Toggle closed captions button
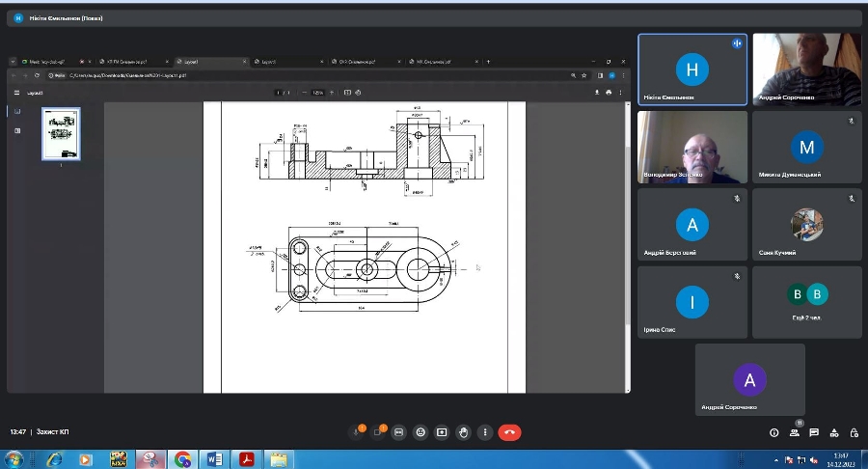The width and height of the screenshot is (868, 469). click(x=399, y=432)
